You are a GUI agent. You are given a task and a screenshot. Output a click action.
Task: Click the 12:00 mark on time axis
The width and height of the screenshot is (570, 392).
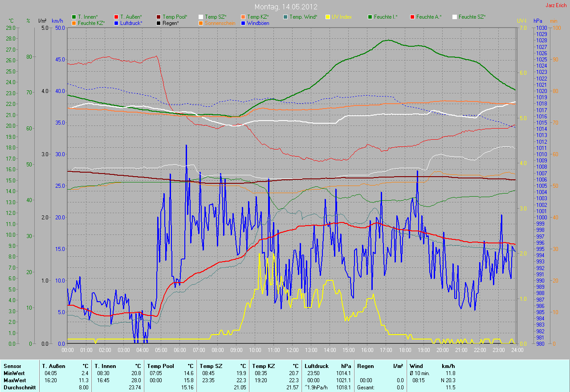292,350
